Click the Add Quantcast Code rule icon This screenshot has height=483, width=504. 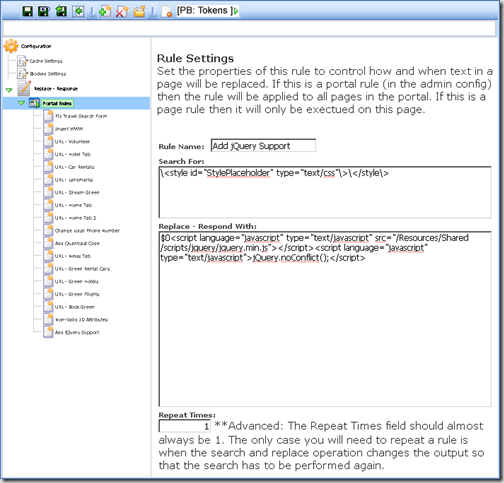click(48, 243)
